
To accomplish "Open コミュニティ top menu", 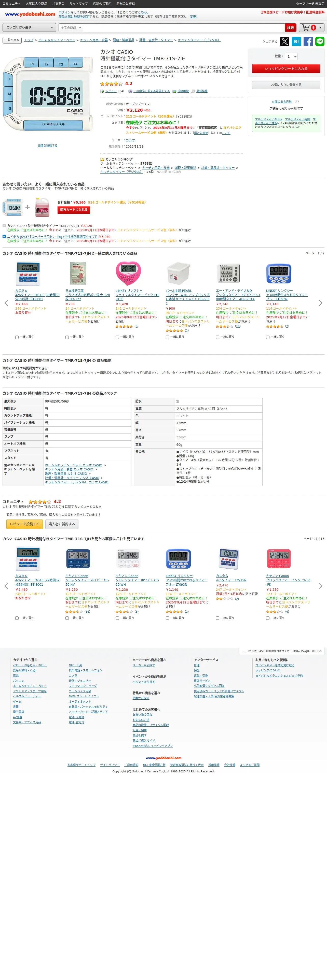I will [11, 4].
